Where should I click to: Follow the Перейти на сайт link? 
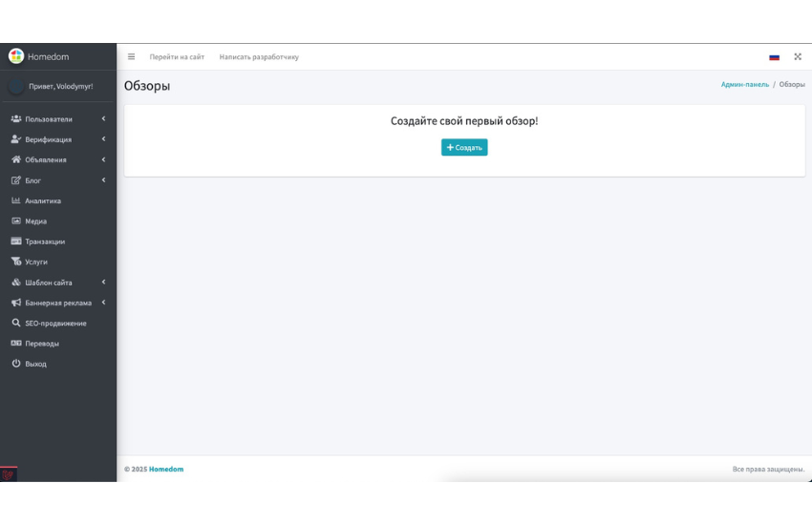click(177, 57)
